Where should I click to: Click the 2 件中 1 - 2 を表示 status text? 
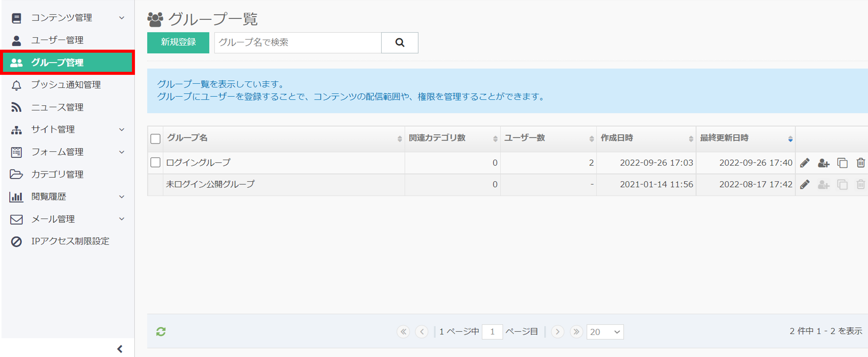826,331
